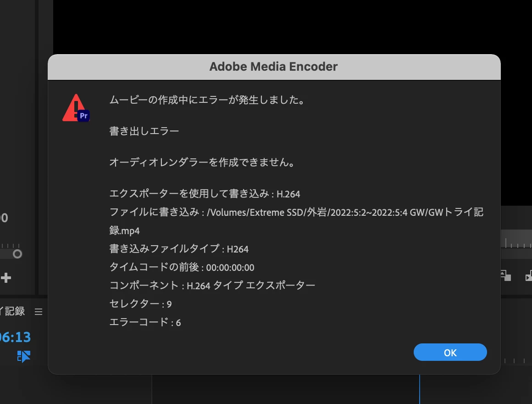532x404 pixels.
Task: Open the sequence panel hamburger menu
Action: [x=39, y=311]
